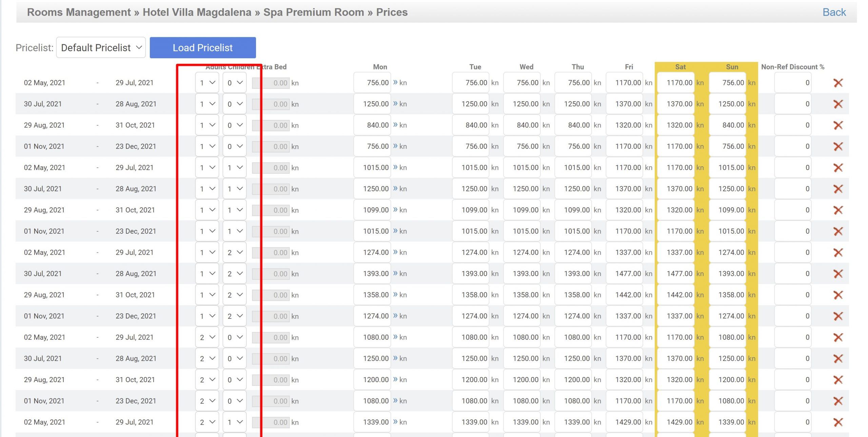Image resolution: width=868 pixels, height=437 pixels.
Task: Delete the row with Monday price 1339.00
Action: click(x=838, y=422)
